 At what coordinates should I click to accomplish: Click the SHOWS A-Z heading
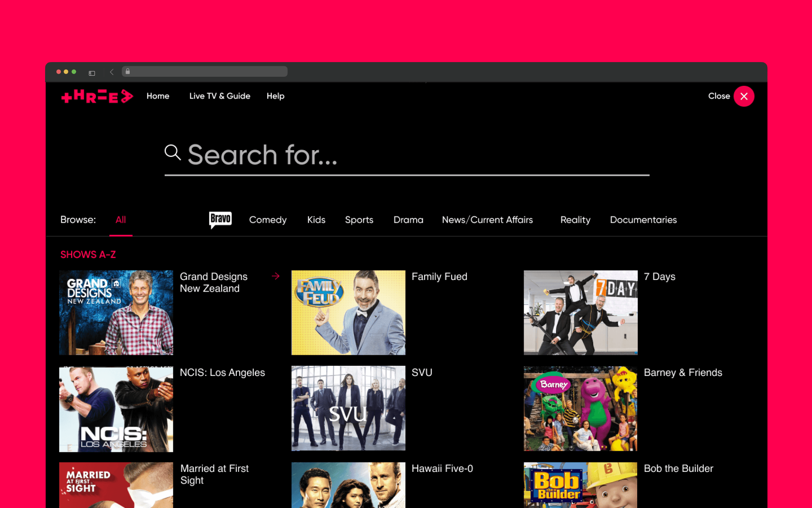tap(88, 255)
